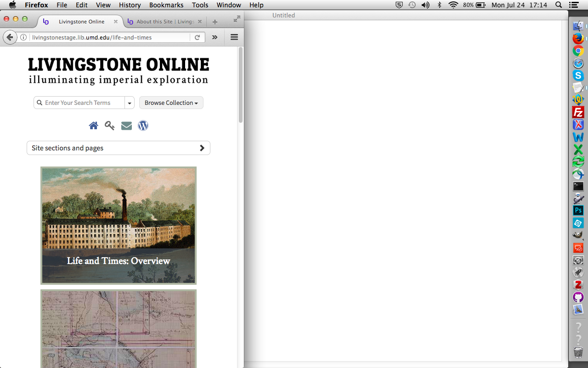Open Spotlight search in menu bar
588x368 pixels.
559,5
